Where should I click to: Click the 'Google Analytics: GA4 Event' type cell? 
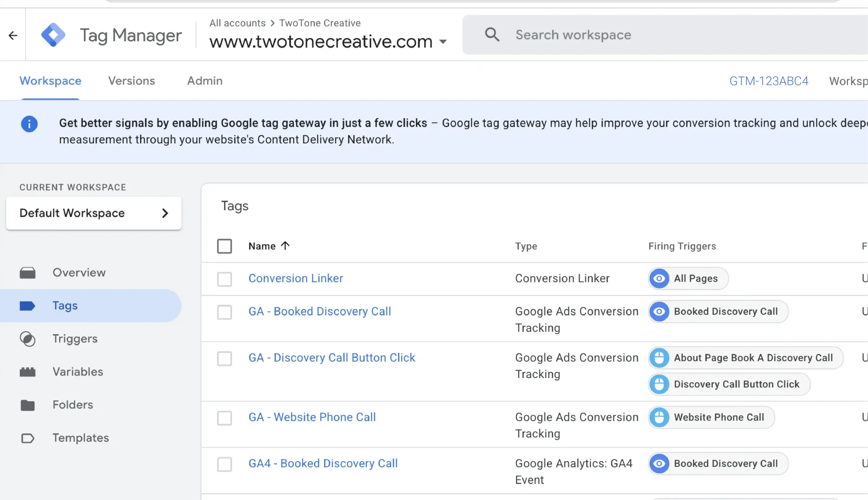point(574,472)
